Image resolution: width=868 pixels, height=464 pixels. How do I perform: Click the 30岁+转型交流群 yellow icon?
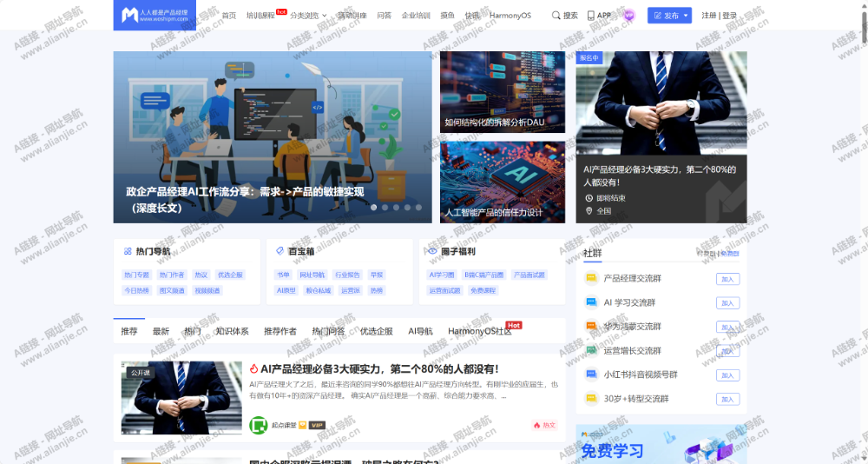(592, 399)
